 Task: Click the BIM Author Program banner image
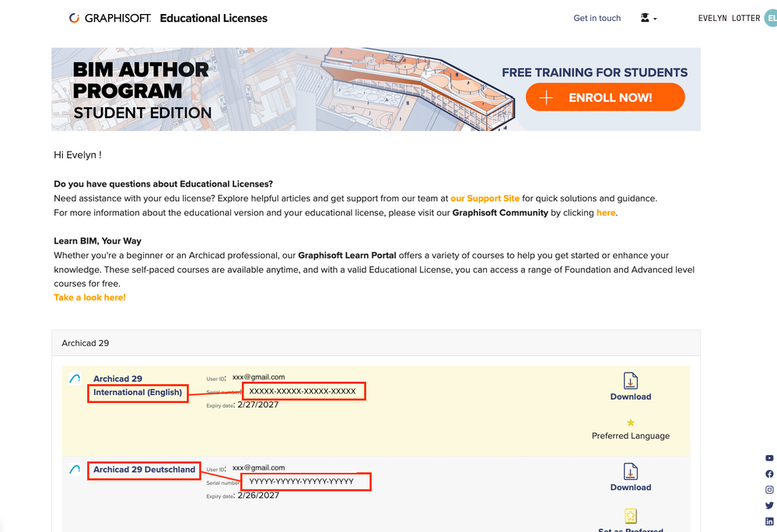point(376,89)
